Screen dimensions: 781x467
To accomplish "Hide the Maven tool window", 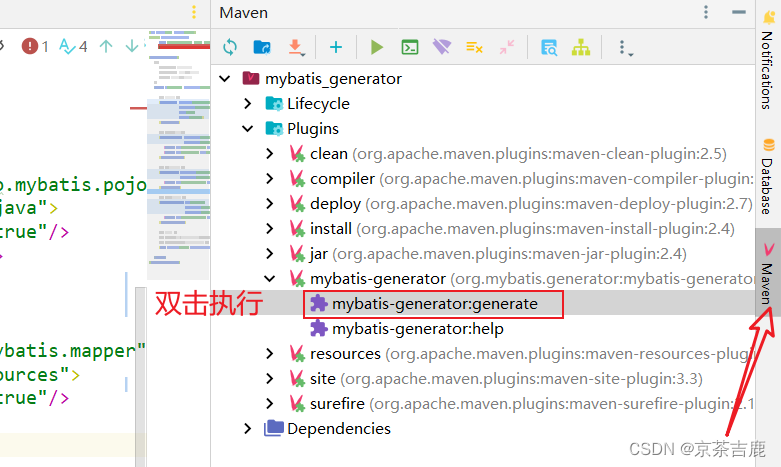I will [x=739, y=12].
